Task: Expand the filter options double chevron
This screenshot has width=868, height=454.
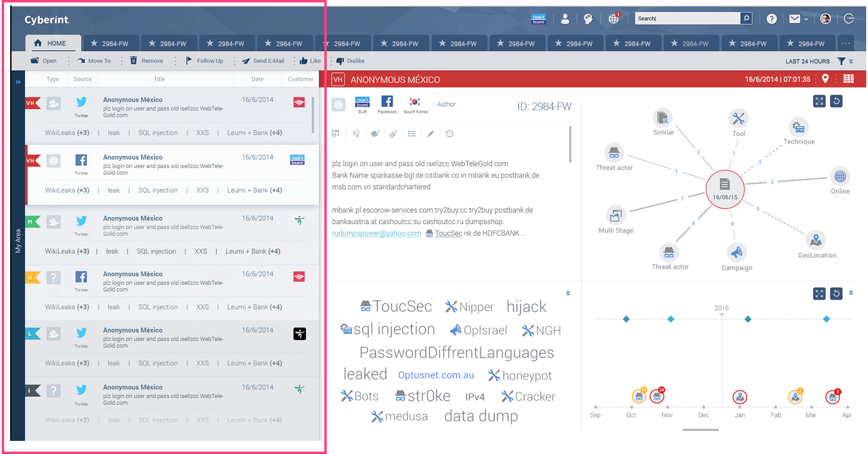Action: [x=851, y=61]
